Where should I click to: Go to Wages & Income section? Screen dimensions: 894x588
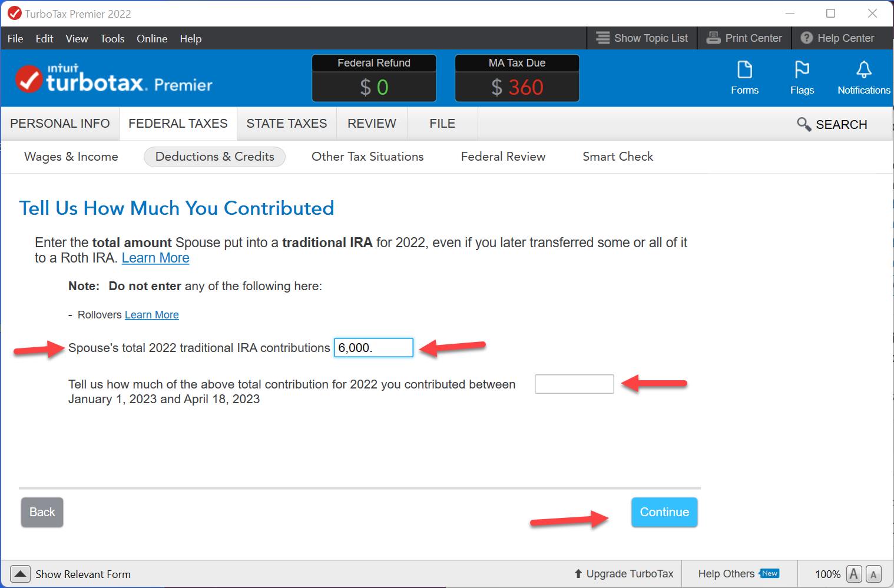point(71,157)
